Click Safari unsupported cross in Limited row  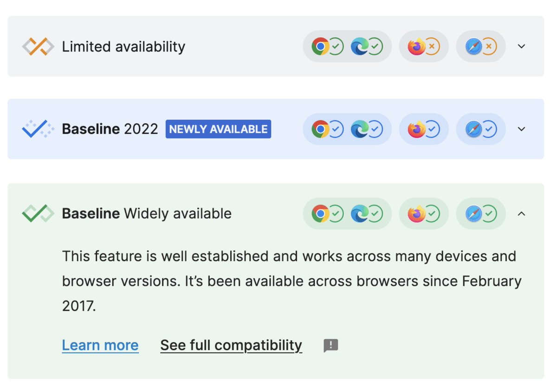click(x=489, y=46)
